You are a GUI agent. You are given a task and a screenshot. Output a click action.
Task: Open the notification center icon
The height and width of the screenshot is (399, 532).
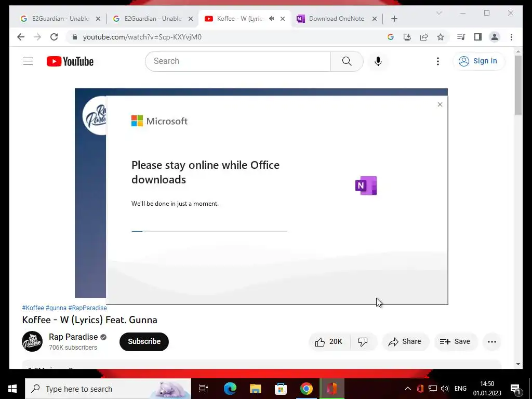515,389
